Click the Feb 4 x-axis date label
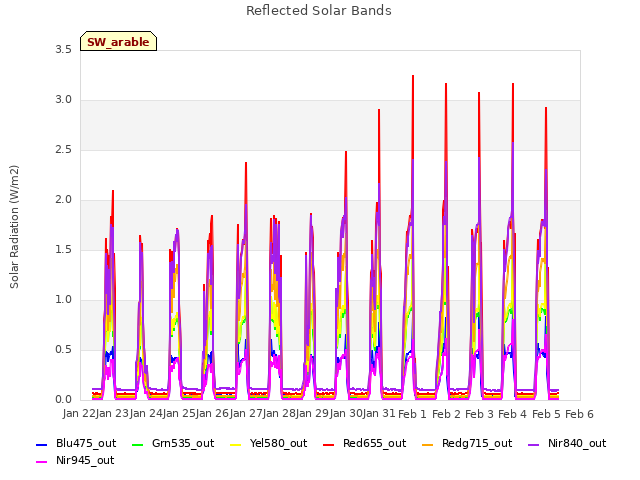 [x=513, y=414]
